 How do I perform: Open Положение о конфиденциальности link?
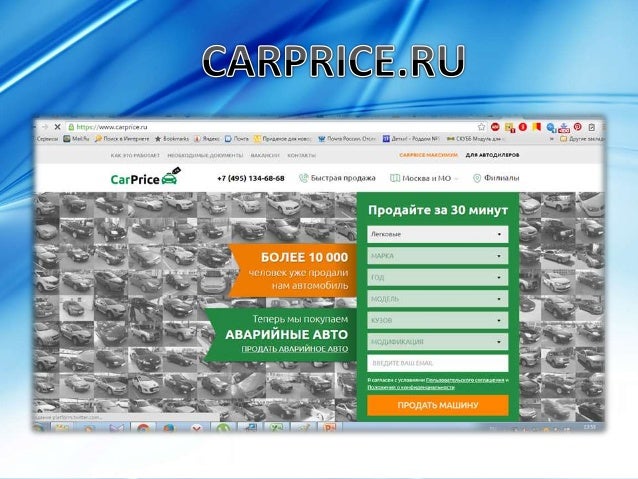coord(411,387)
